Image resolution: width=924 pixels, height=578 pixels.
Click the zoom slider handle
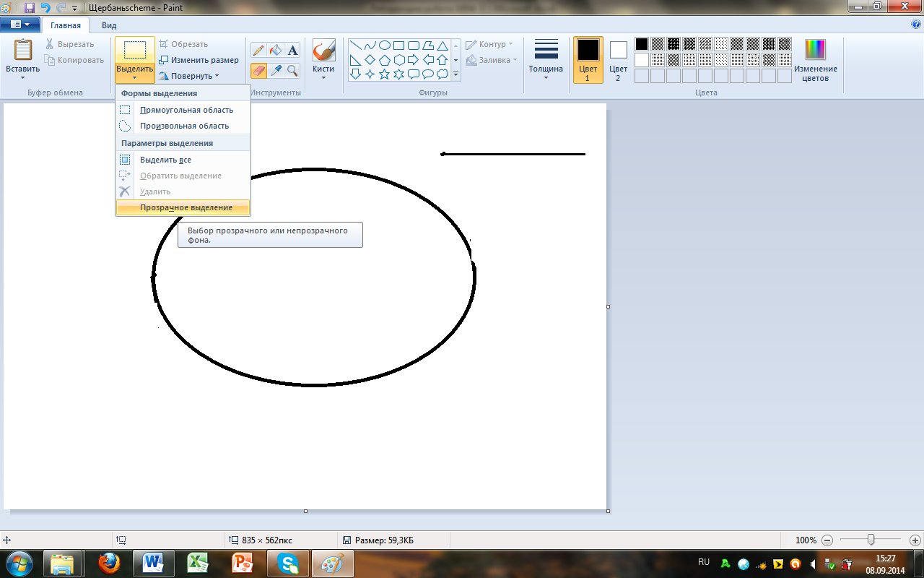tap(871, 540)
